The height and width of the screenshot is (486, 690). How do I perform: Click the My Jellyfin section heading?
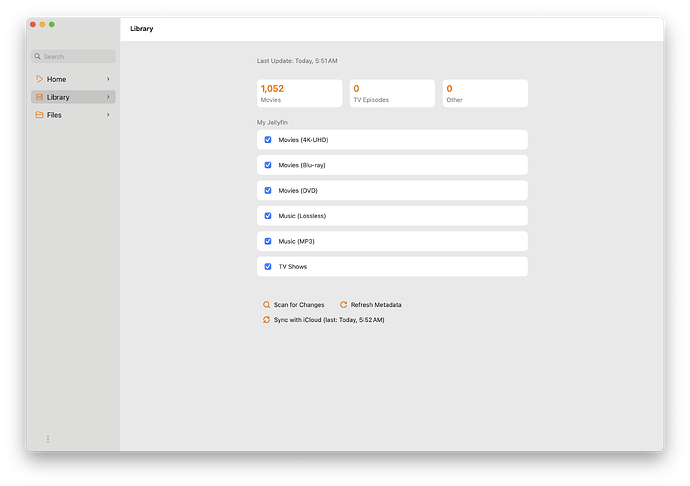coord(272,122)
